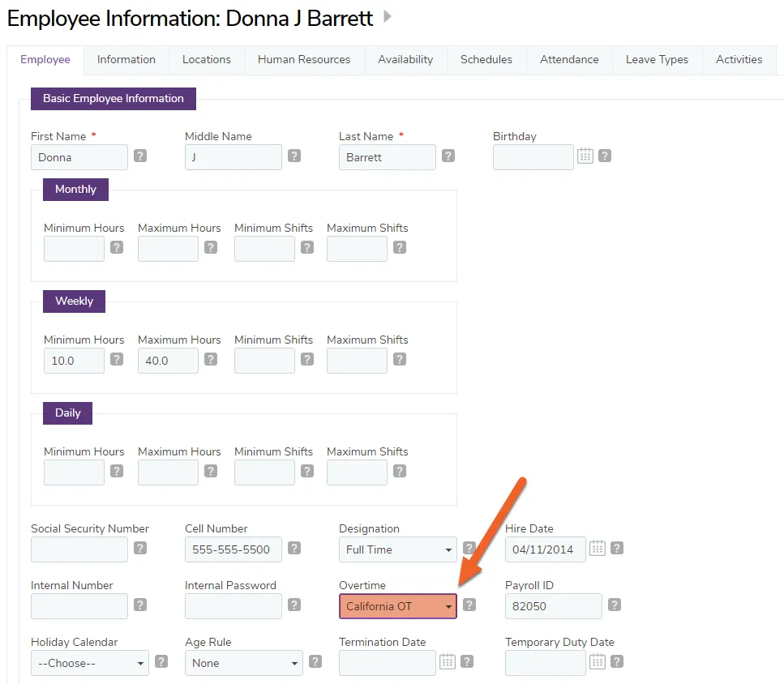The image size is (784, 684).
Task: Click help icon for Monthly Minimum Hours
Action: pos(117,247)
